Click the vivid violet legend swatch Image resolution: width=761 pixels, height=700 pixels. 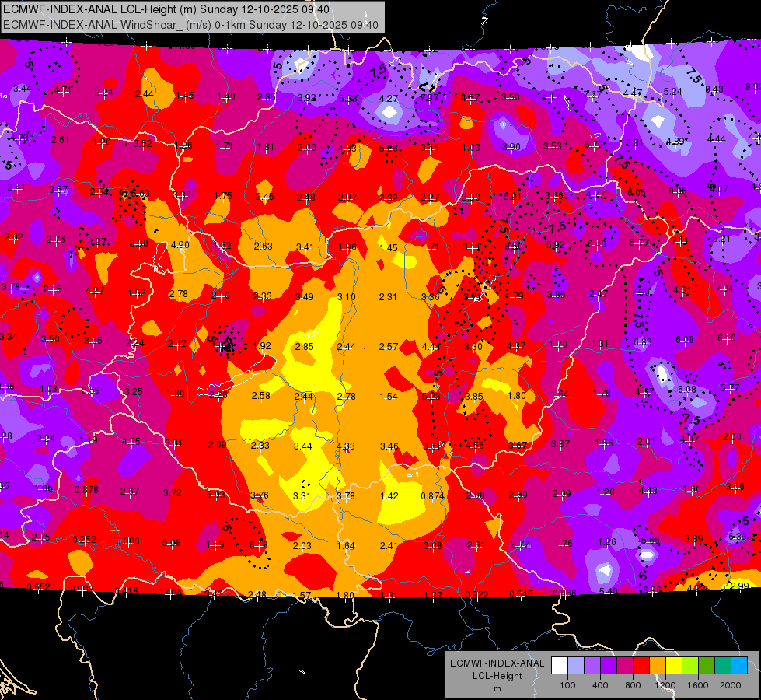coord(609,666)
